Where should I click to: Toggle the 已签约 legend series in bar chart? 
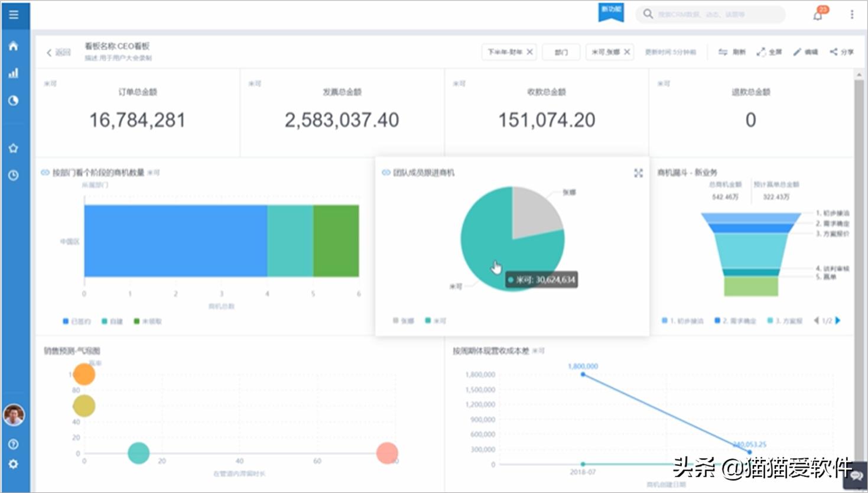coord(77,322)
